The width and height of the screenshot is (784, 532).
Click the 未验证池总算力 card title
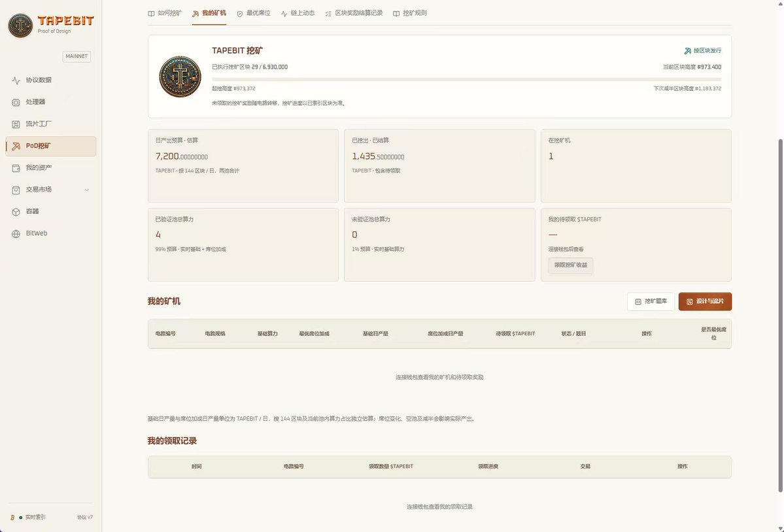pyautogui.click(x=371, y=220)
